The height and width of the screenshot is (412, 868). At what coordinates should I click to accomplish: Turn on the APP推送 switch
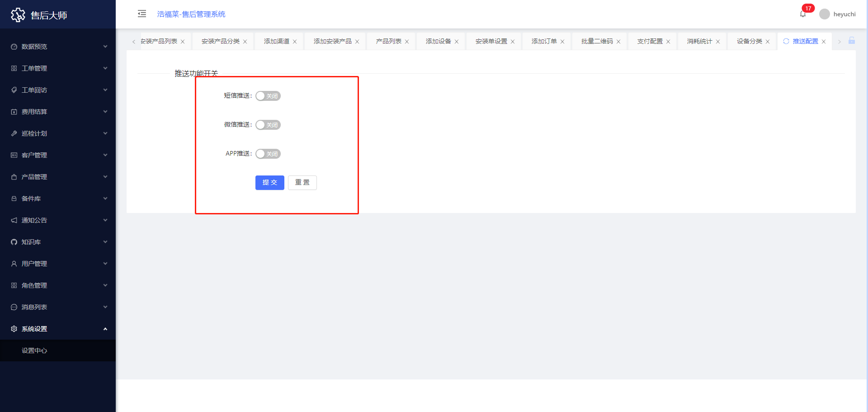coord(268,154)
